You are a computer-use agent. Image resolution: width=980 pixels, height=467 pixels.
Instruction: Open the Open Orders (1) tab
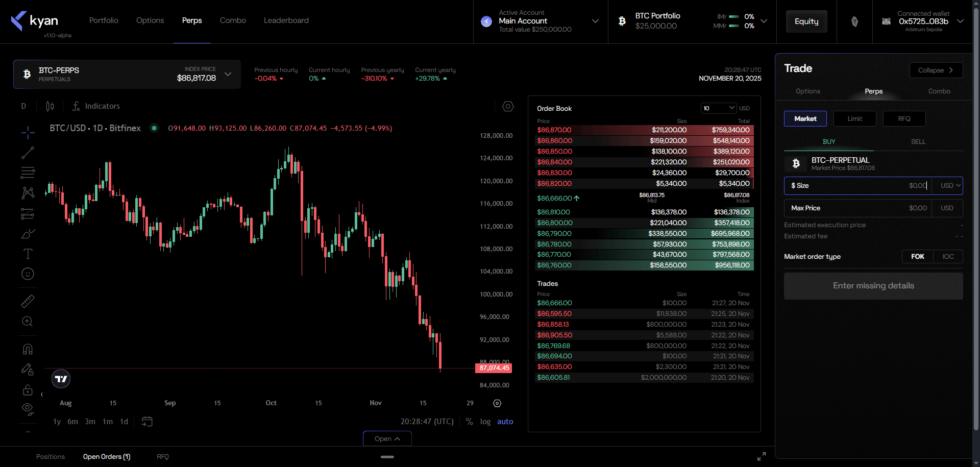pyautogui.click(x=107, y=457)
